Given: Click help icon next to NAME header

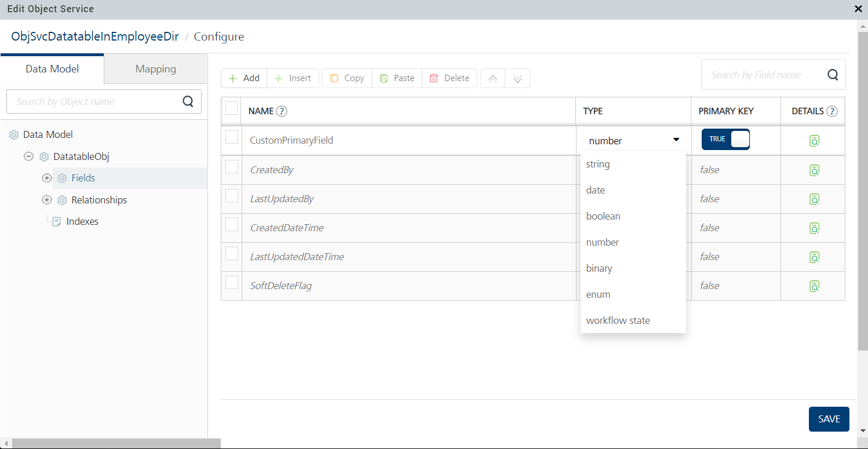Looking at the screenshot, I should pos(282,111).
